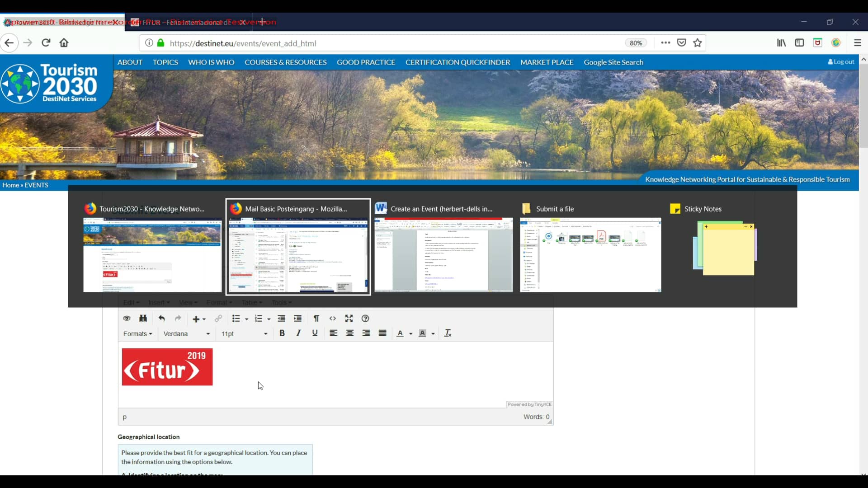The image size is (868, 488).
Task: Align text right
Action: [366, 333]
